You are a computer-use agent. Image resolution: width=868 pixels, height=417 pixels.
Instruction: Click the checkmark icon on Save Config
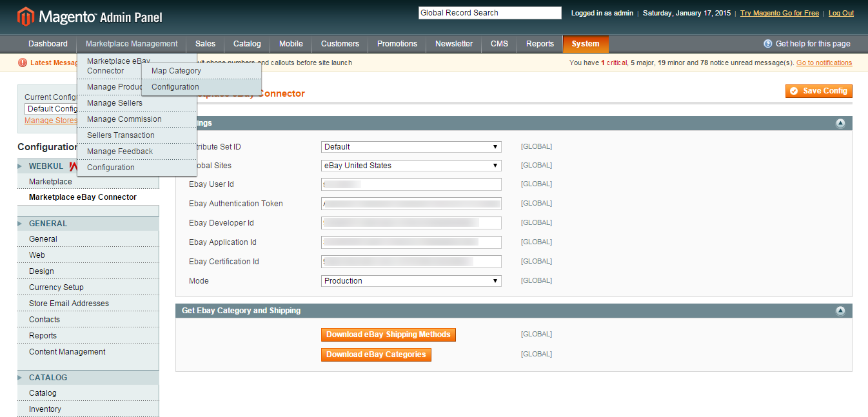click(x=795, y=91)
